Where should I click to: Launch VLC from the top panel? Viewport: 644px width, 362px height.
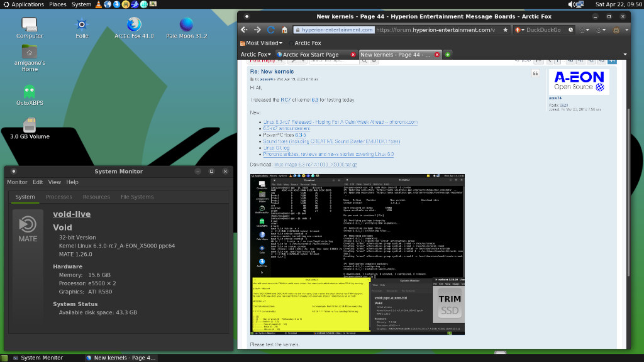[99, 4]
